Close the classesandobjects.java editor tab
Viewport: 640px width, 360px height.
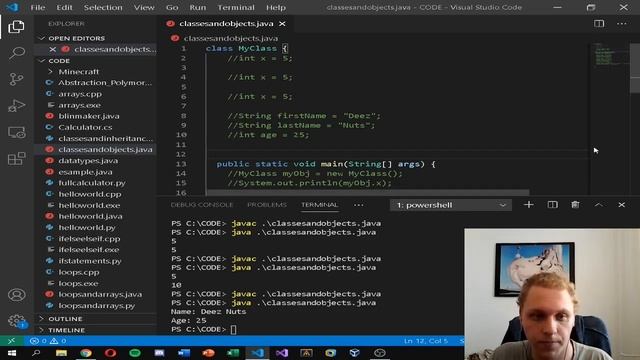pyautogui.click(x=282, y=24)
